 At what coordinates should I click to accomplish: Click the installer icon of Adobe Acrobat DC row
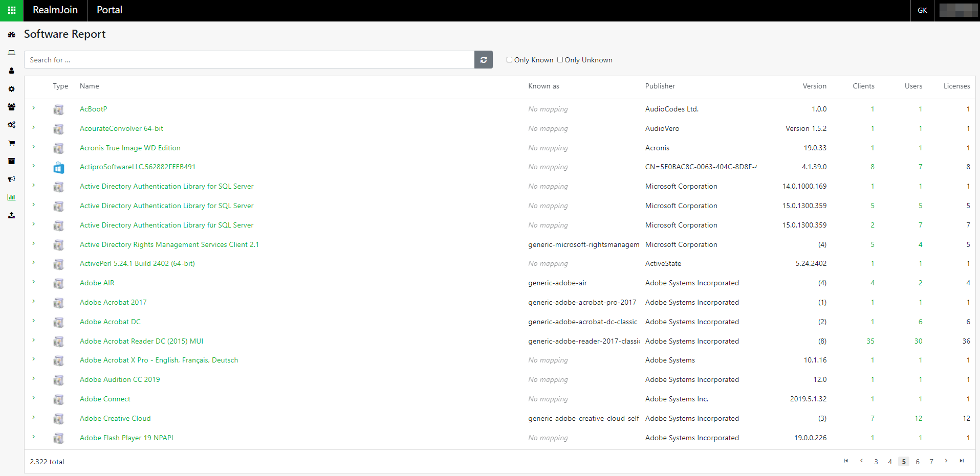(x=59, y=322)
